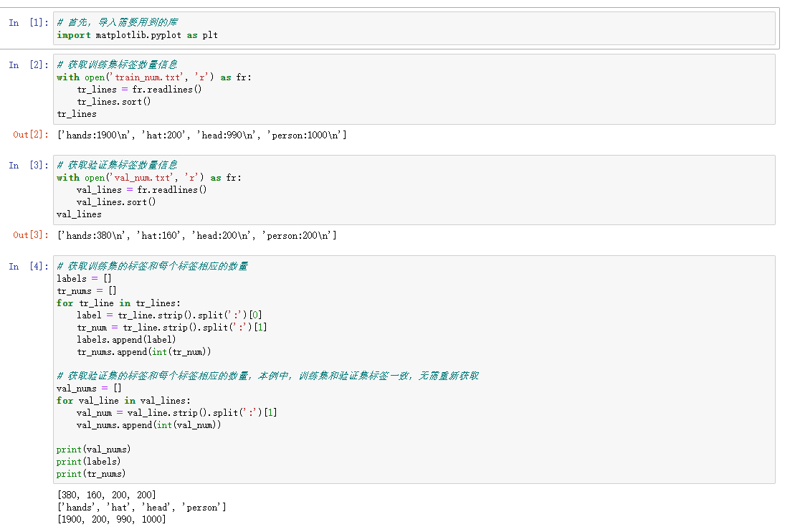Viewport: 790px width, 532px height.
Task: Click the line 'tr_nums.append(int(tr_num))'
Action: [144, 351]
